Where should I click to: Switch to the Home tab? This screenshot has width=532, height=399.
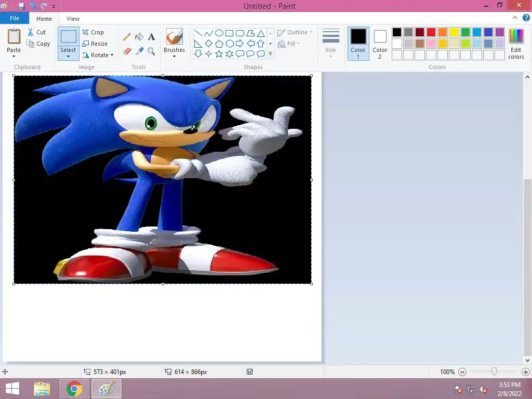[44, 19]
